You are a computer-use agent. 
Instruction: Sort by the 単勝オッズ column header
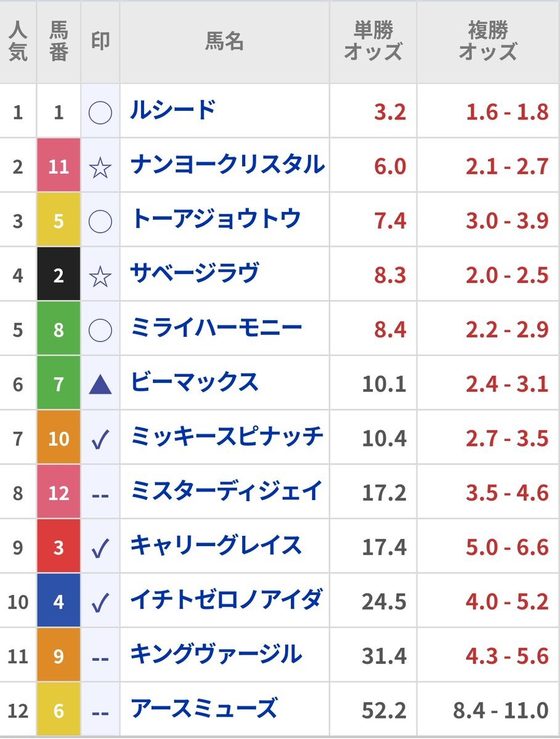tap(373, 42)
